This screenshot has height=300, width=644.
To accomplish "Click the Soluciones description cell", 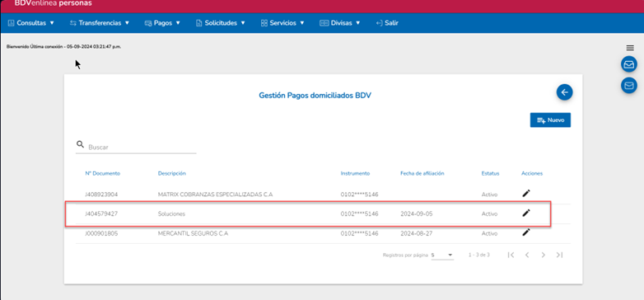I will 171,214.
